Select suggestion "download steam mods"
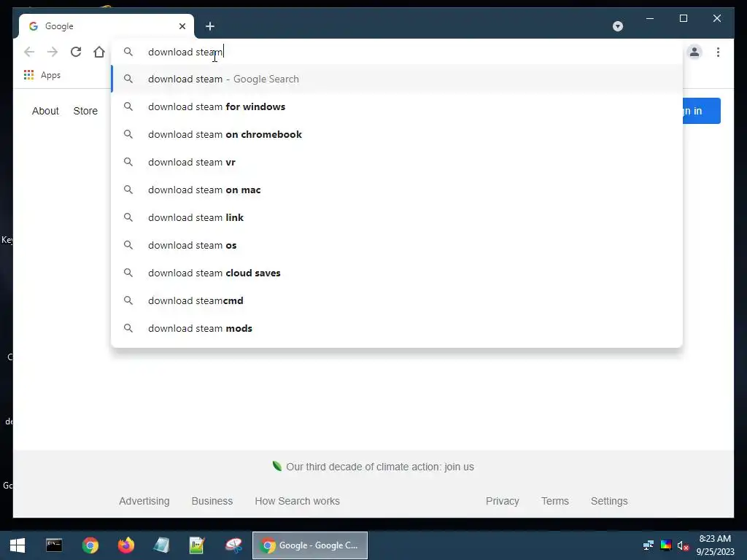The height and width of the screenshot is (560, 747). [x=396, y=328]
